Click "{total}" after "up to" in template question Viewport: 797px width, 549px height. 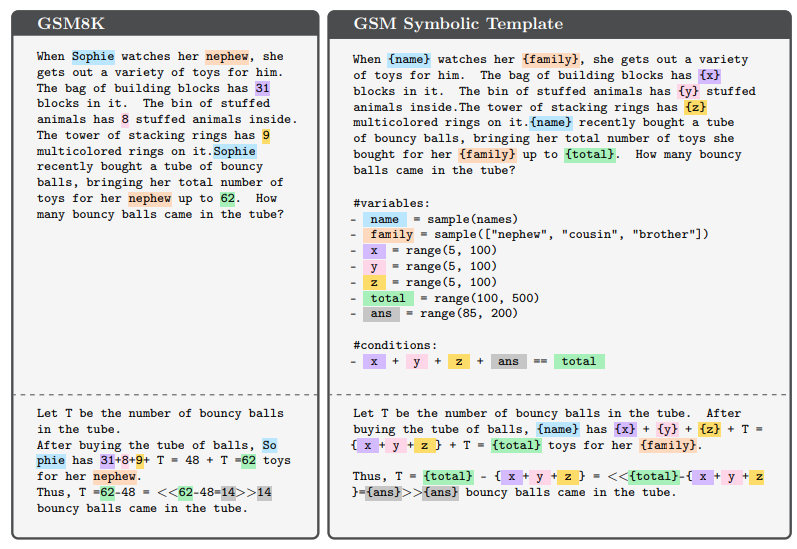(590, 155)
